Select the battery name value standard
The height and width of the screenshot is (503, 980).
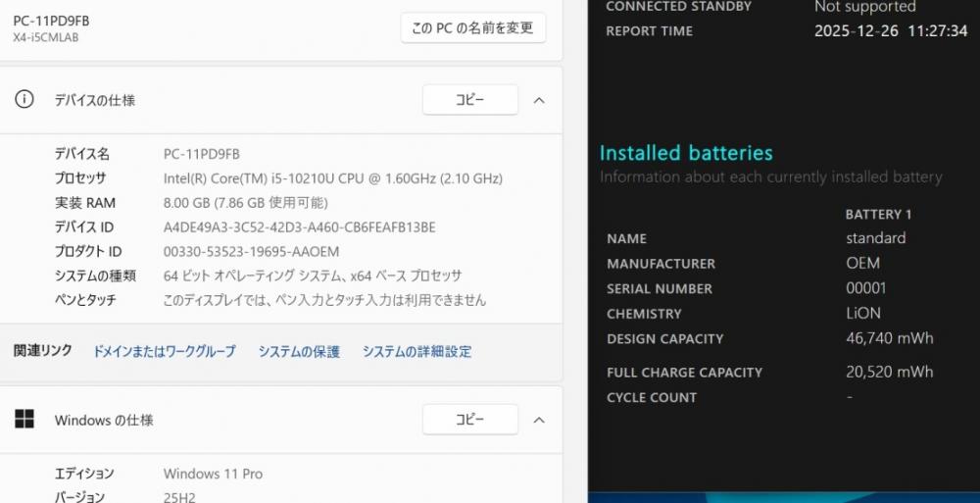875,238
